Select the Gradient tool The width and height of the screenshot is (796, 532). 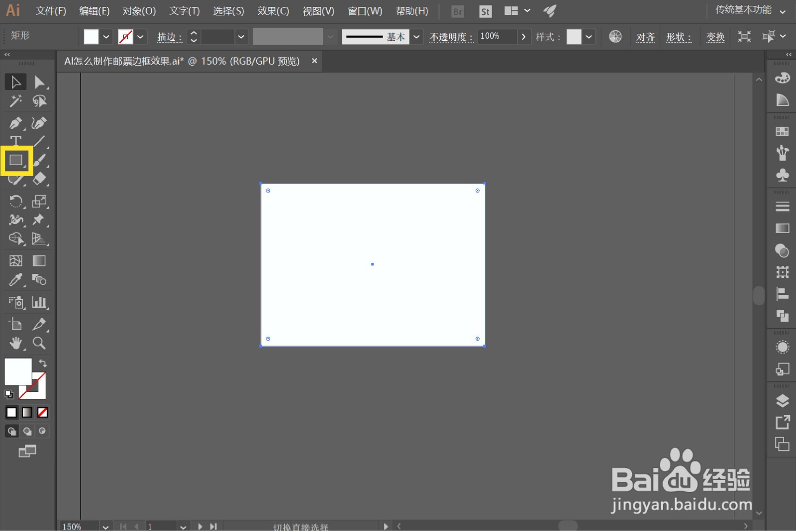39,261
